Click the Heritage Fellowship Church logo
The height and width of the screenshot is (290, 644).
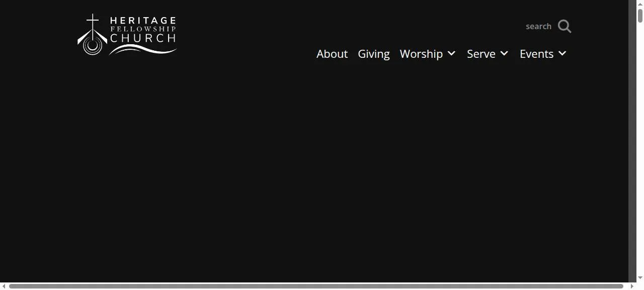[x=127, y=35]
